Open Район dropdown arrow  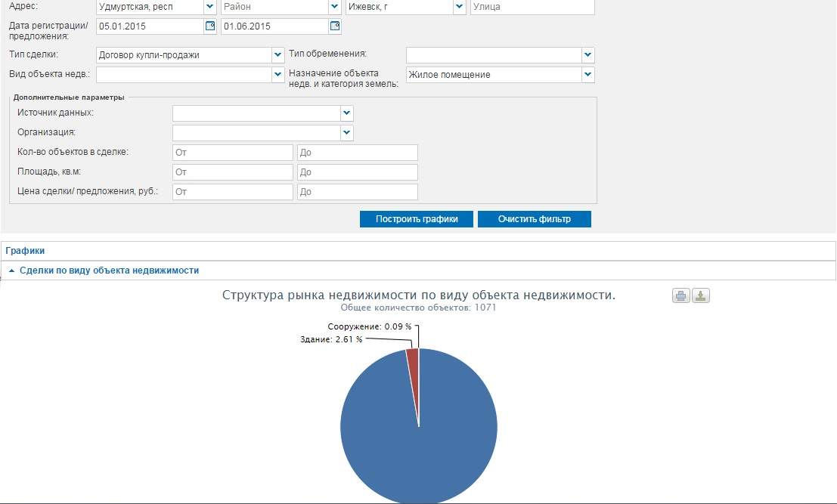(x=335, y=7)
